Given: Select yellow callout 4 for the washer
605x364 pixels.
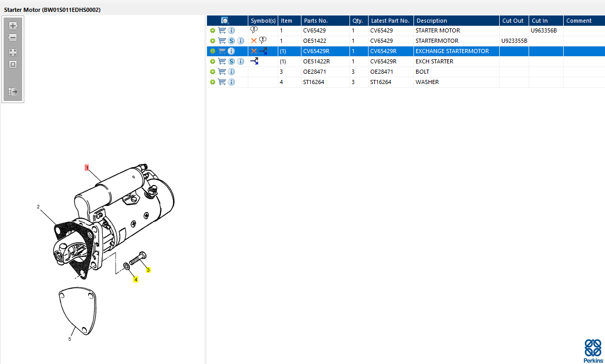Looking at the screenshot, I should coord(136,279).
